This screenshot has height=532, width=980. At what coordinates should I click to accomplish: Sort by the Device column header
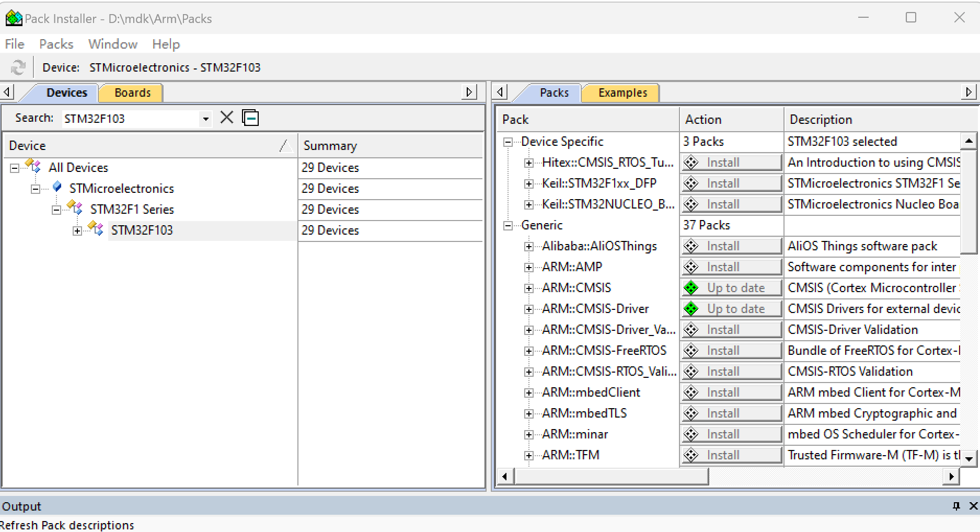tap(151, 146)
